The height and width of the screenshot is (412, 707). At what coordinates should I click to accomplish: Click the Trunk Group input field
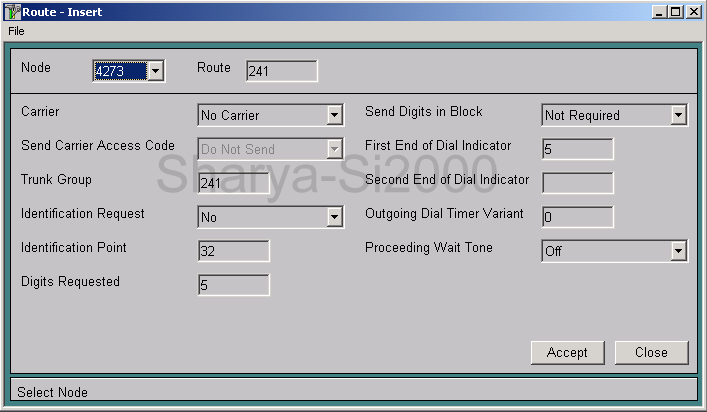(x=234, y=183)
